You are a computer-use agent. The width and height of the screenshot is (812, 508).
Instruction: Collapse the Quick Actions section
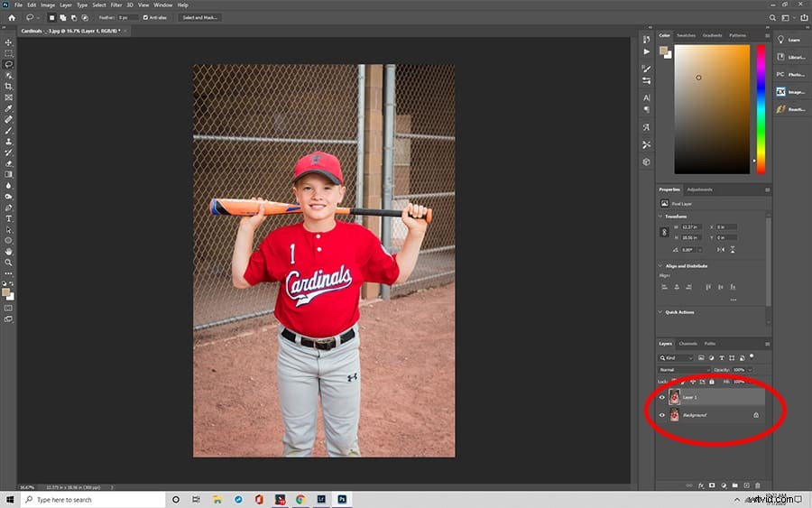660,312
